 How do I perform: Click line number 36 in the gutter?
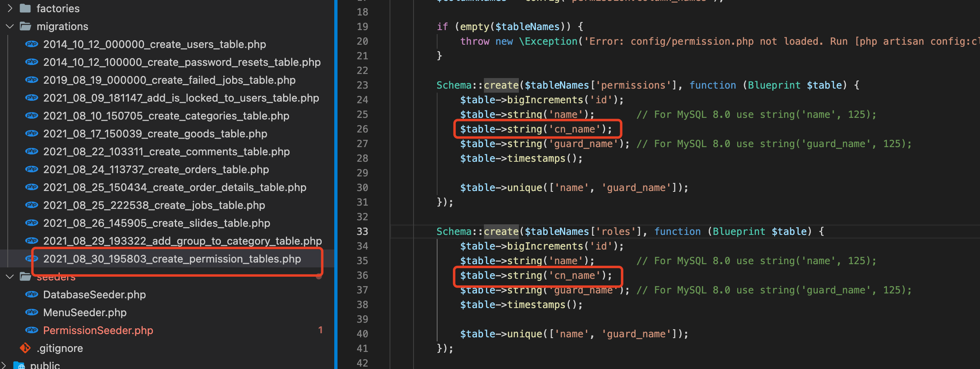[362, 275]
